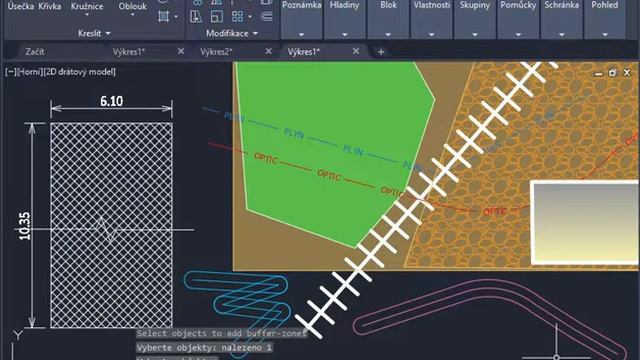Expand the Poznámka panel

pyautogui.click(x=301, y=35)
